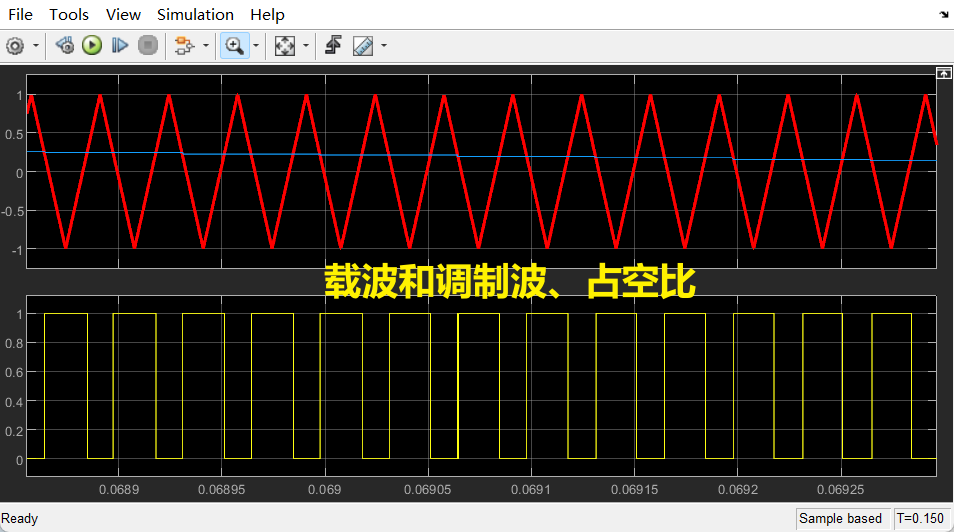Open the File menu

(x=20, y=15)
